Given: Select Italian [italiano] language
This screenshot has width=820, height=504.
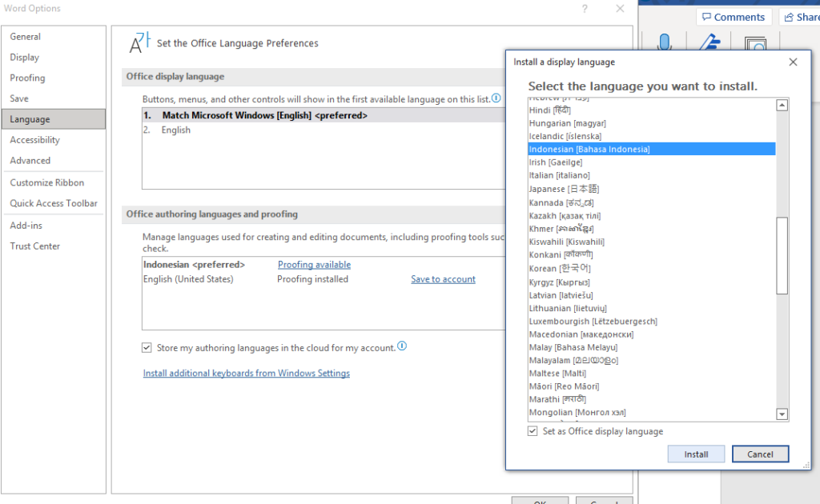Looking at the screenshot, I should (652, 175).
